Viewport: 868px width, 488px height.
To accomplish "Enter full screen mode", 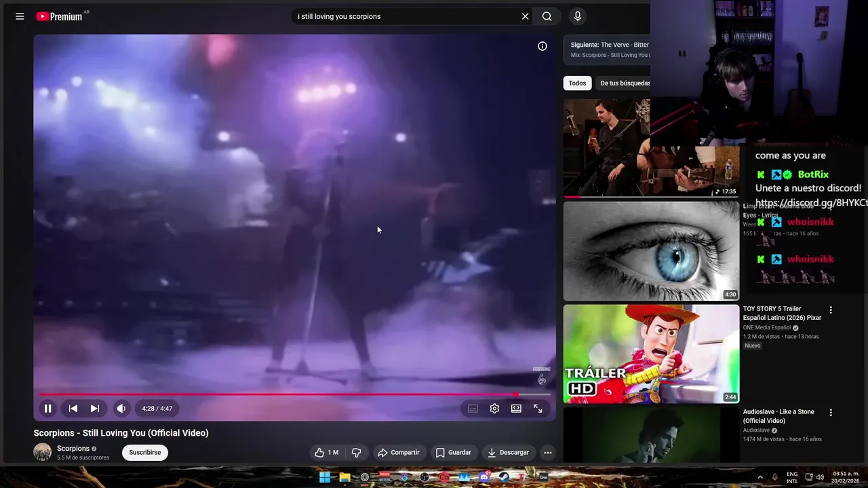I will click(x=538, y=409).
